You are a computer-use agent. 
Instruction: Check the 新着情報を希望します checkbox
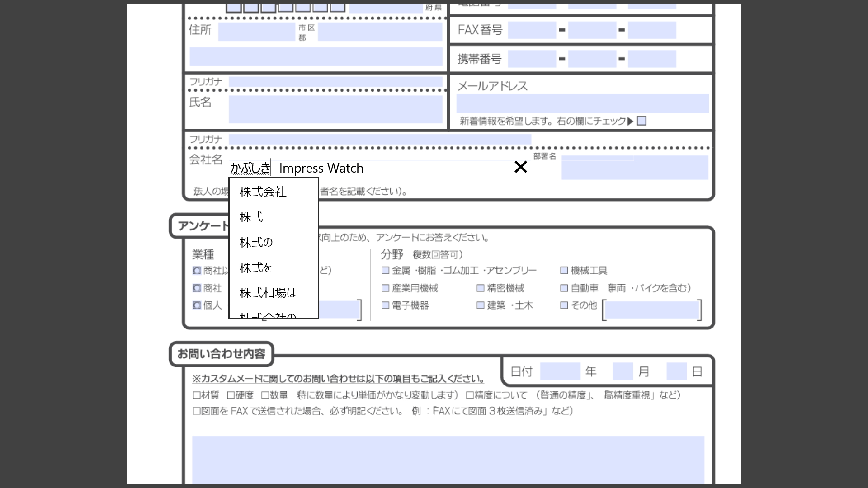[x=641, y=121]
